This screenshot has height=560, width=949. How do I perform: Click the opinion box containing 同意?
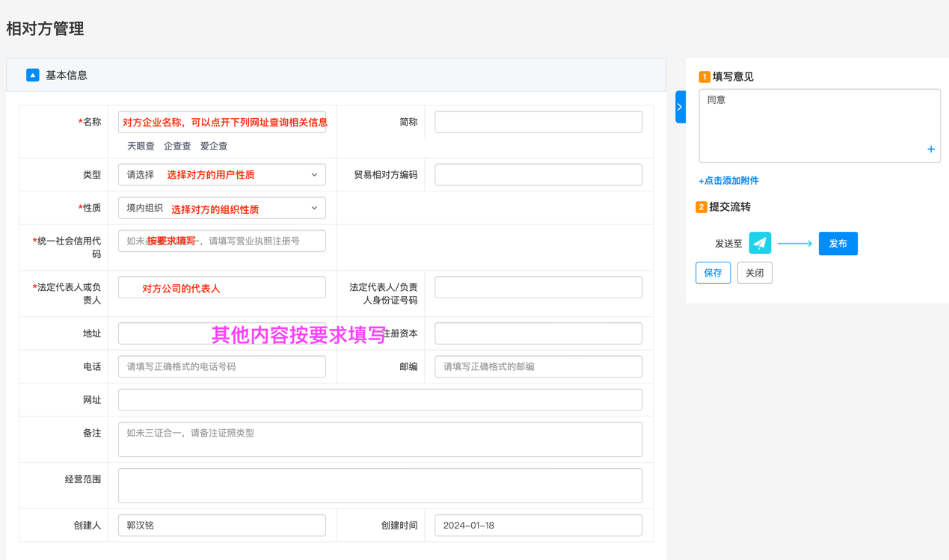819,125
